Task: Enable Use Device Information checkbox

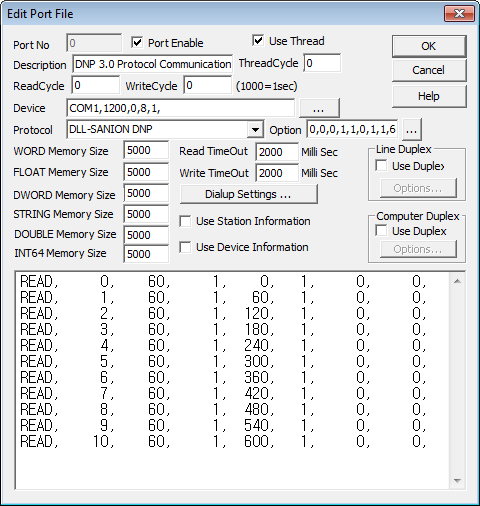Action: pyautogui.click(x=185, y=247)
